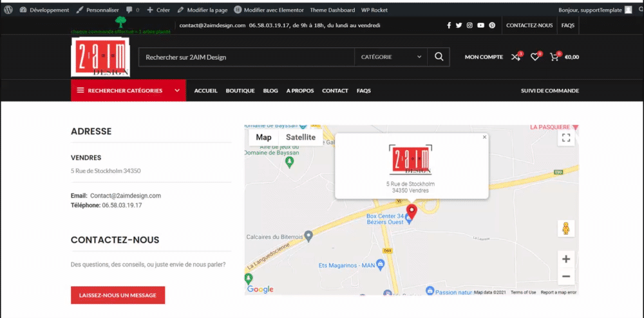Click the VENDRES address heading
644x318 pixels.
point(86,158)
